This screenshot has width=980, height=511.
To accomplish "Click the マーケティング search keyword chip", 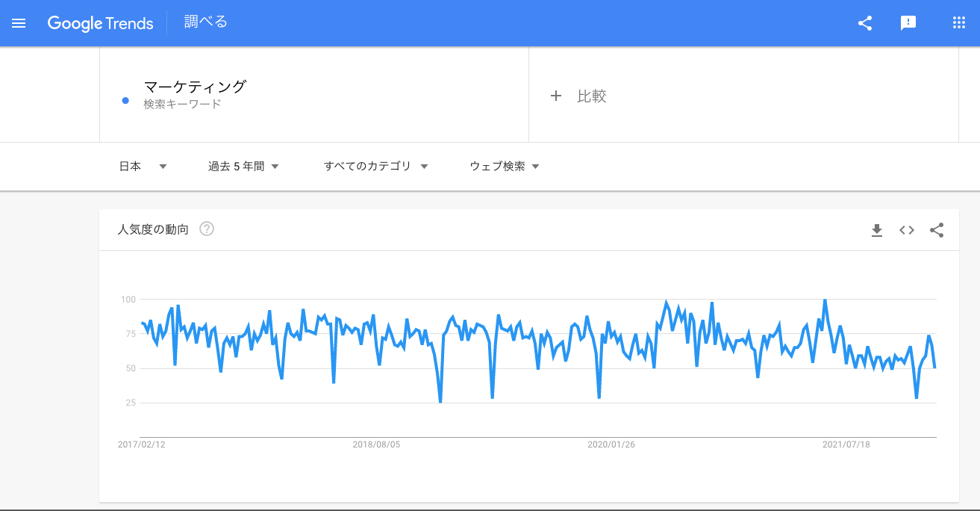I will point(196,87).
